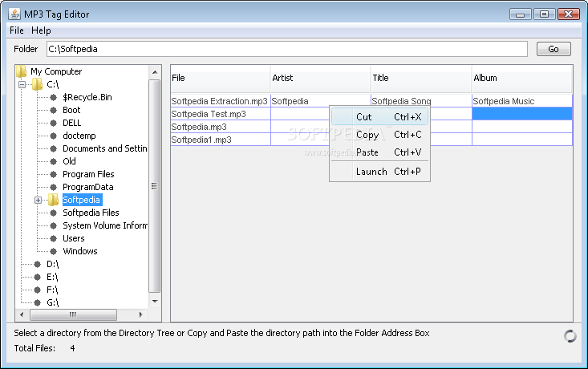
Task: Click the highlighted Album cell of Softpedia Test.mp3
Action: 522,114
